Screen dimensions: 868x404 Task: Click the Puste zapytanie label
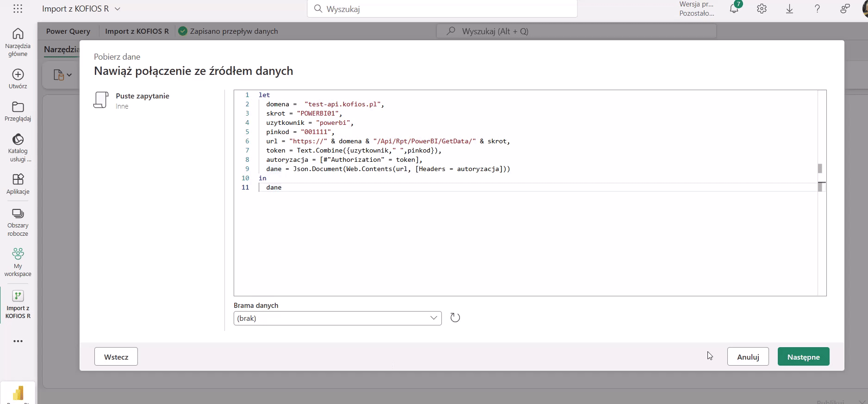pos(143,96)
